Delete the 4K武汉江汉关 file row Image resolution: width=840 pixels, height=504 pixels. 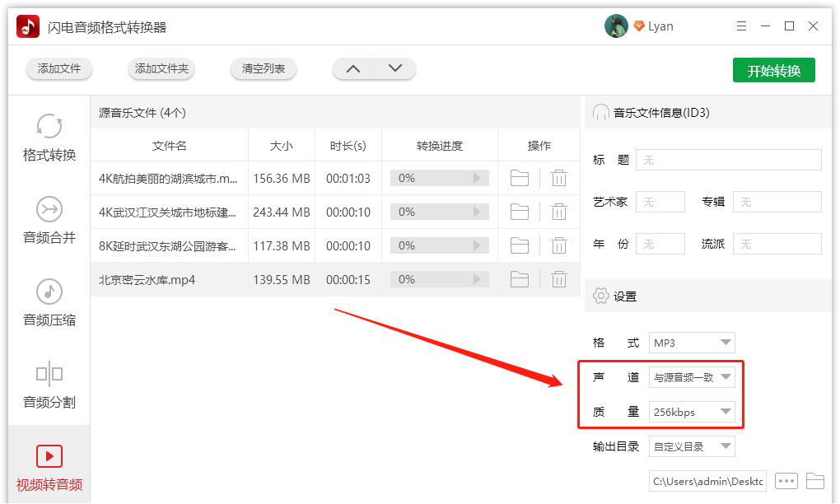(x=558, y=212)
